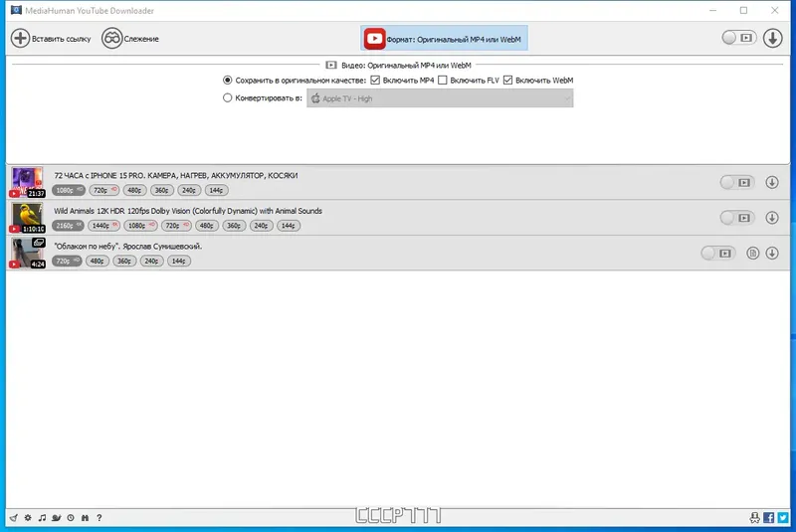Select 360p quality for Wild Animals video

click(234, 226)
